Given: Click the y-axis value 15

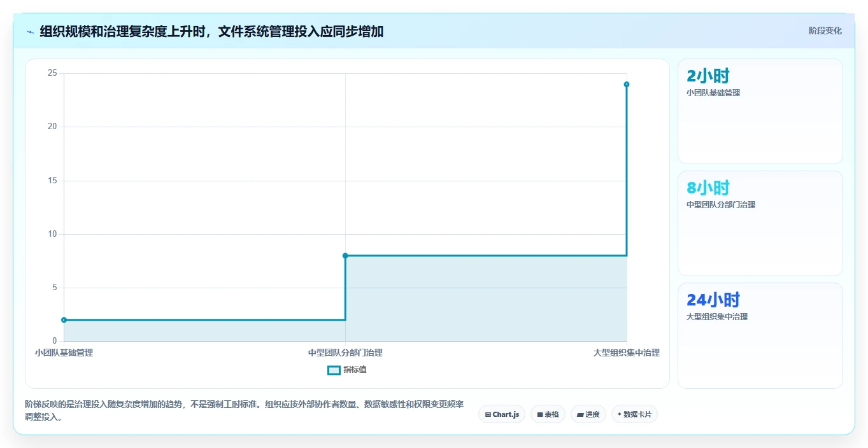Looking at the screenshot, I should pos(52,181).
